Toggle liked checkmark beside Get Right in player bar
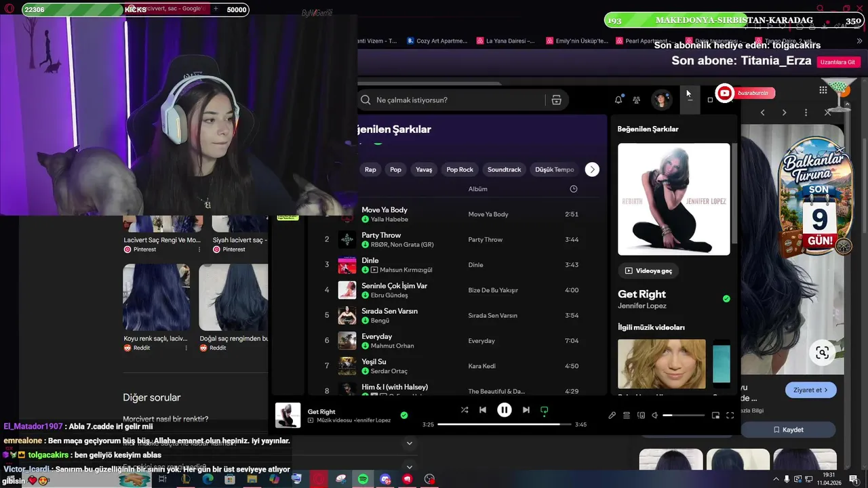This screenshot has width=868, height=488. 404,415
